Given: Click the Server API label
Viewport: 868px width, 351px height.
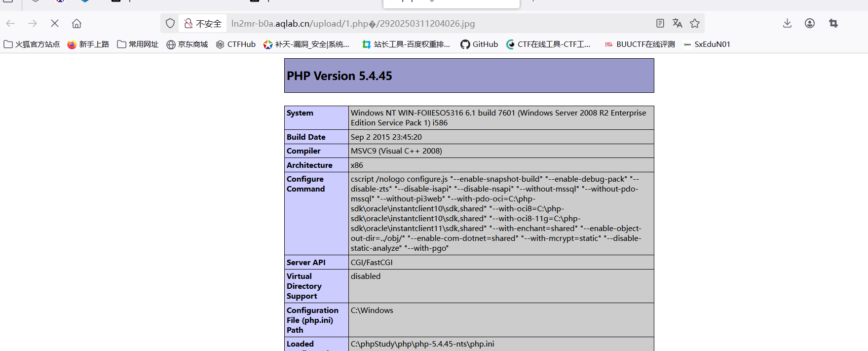Looking at the screenshot, I should click(x=306, y=263).
